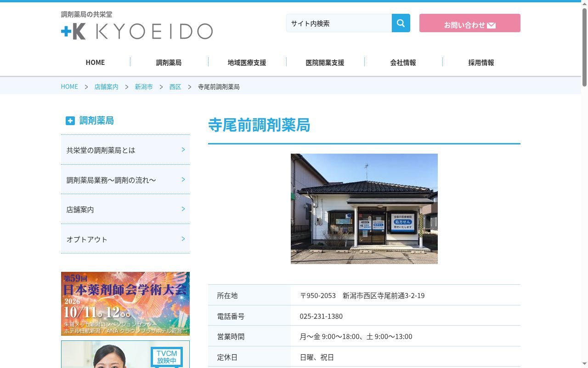
Task: Click the 調剤薬局 sidebar heading
Action: point(96,121)
